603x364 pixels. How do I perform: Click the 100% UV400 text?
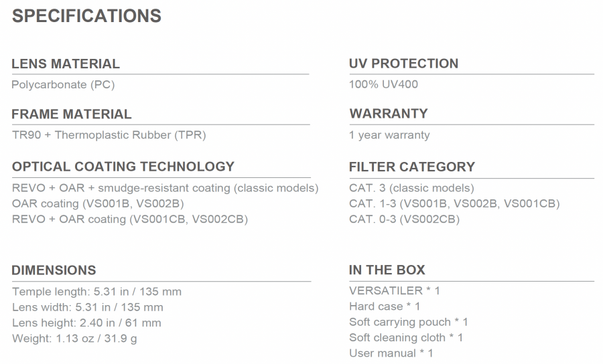pos(383,84)
